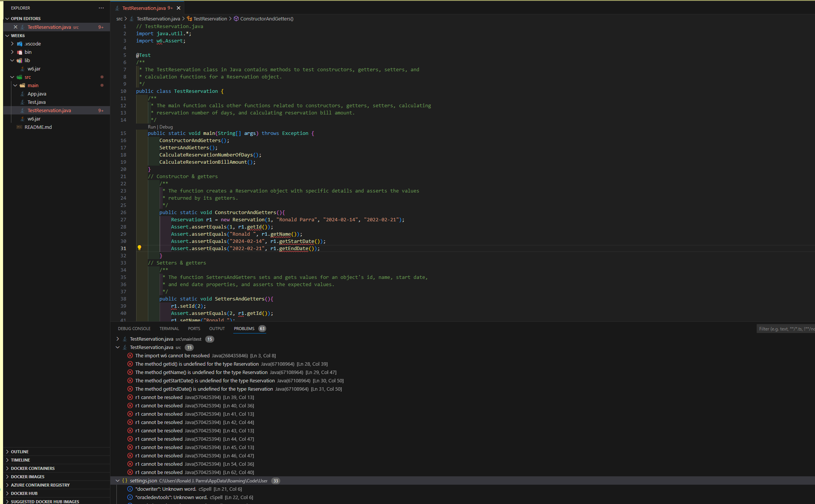The width and height of the screenshot is (815, 504).
Task: Open Explorer More Actions ellipsis menu
Action: pyautogui.click(x=101, y=8)
